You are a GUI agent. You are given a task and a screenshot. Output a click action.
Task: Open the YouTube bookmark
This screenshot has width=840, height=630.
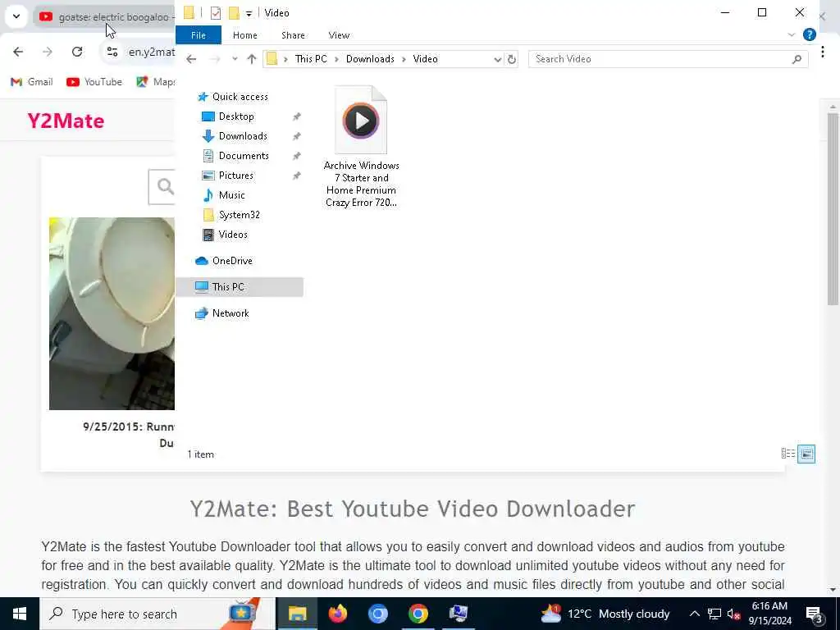pyautogui.click(x=94, y=82)
